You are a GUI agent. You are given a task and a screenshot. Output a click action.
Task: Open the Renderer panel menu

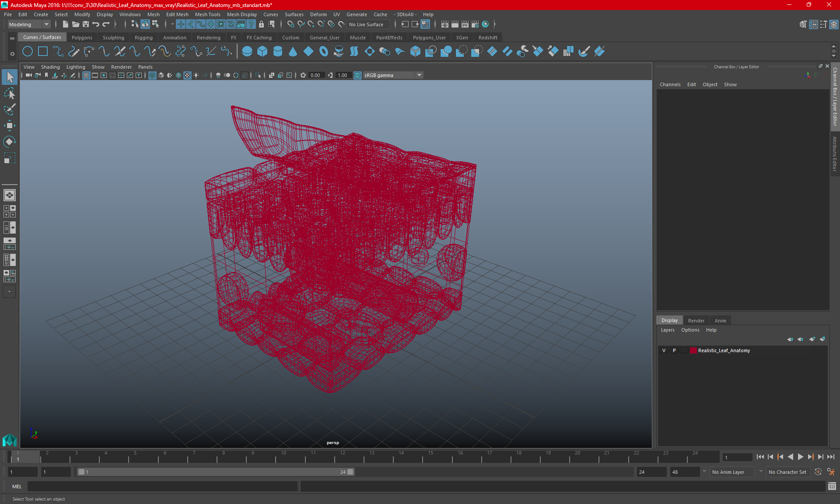coord(121,67)
